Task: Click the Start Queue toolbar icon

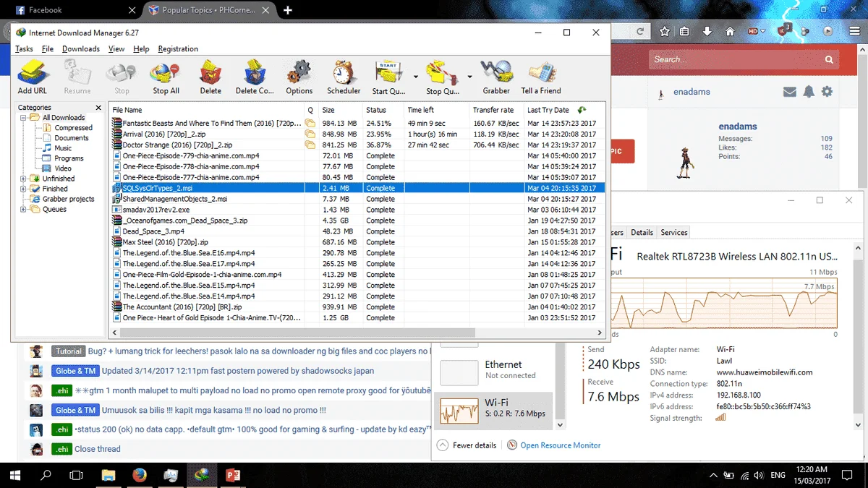Action: click(x=389, y=78)
